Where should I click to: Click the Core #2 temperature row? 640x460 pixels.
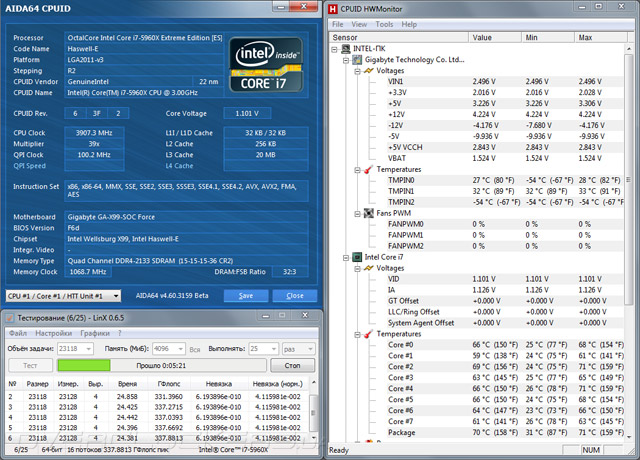[505, 367]
